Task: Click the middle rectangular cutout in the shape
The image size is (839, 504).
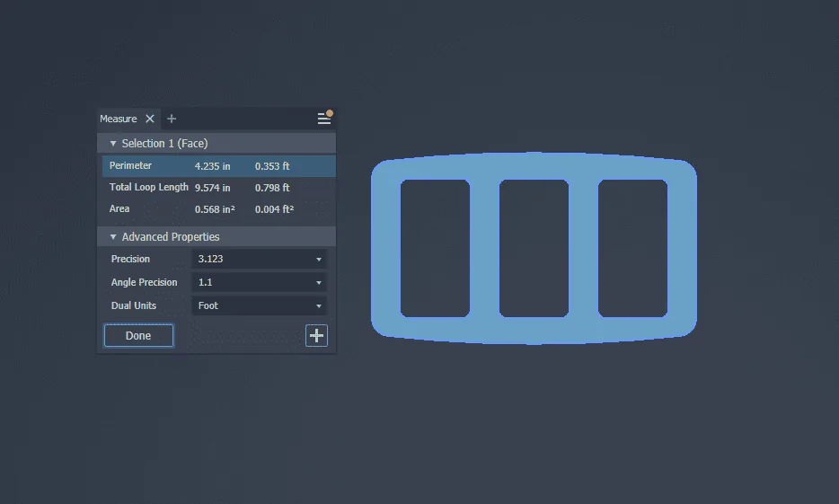Action: click(x=534, y=248)
